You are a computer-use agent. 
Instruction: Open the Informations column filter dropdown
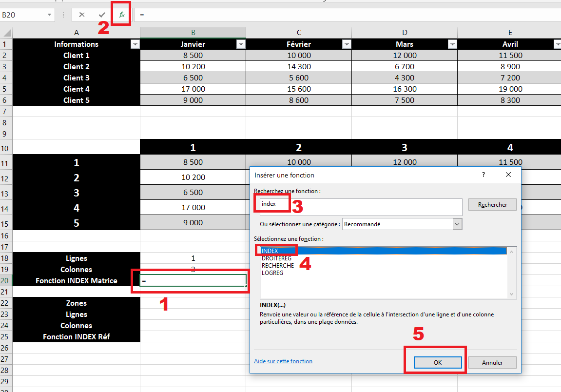coord(135,44)
